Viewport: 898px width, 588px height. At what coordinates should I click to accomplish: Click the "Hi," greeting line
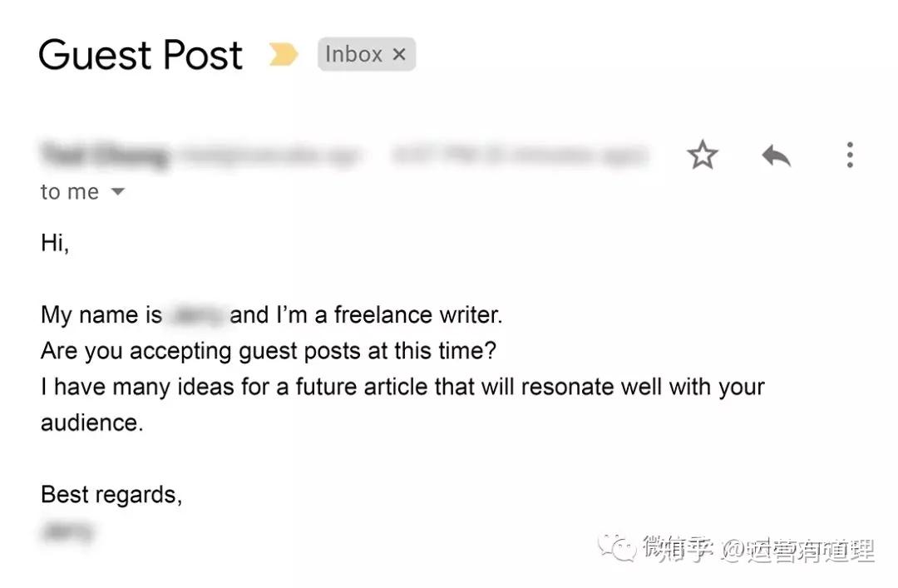pos(55,243)
